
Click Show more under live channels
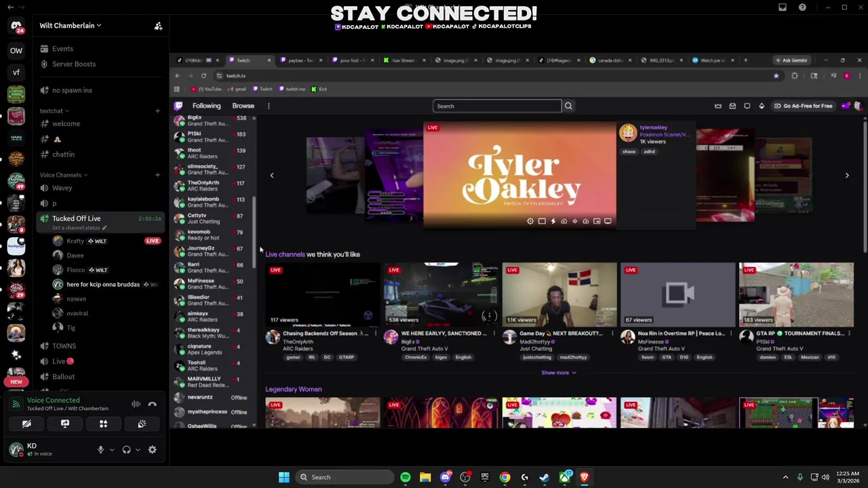(x=559, y=373)
